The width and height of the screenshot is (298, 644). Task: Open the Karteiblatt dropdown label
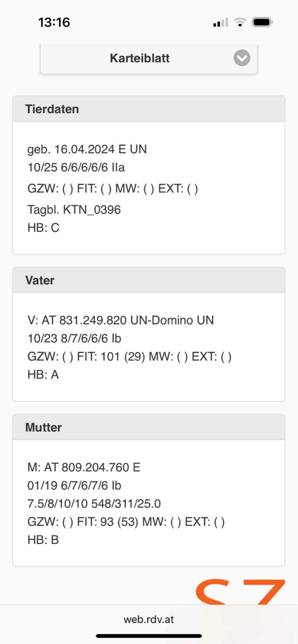tap(140, 58)
